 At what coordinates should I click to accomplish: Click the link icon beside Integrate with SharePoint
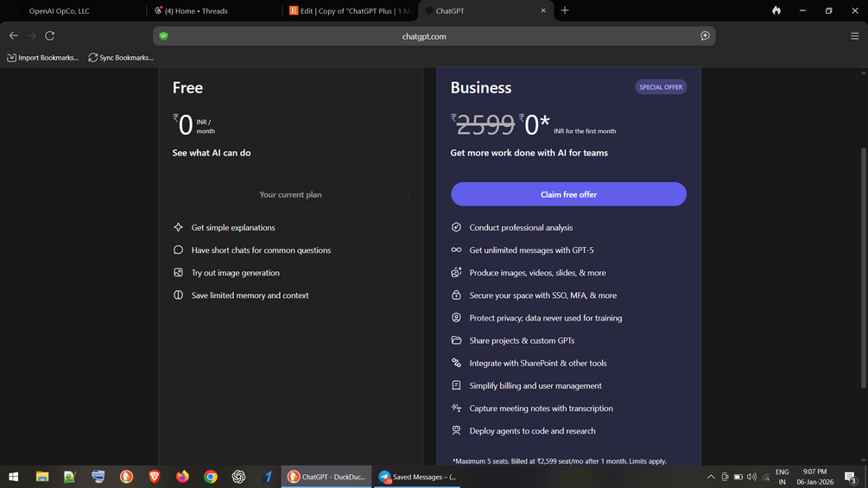point(456,363)
